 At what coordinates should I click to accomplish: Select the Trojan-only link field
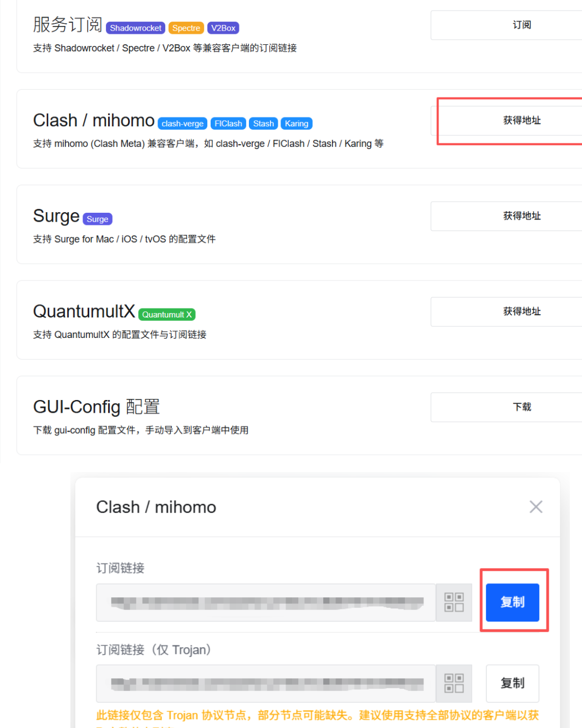(266, 683)
